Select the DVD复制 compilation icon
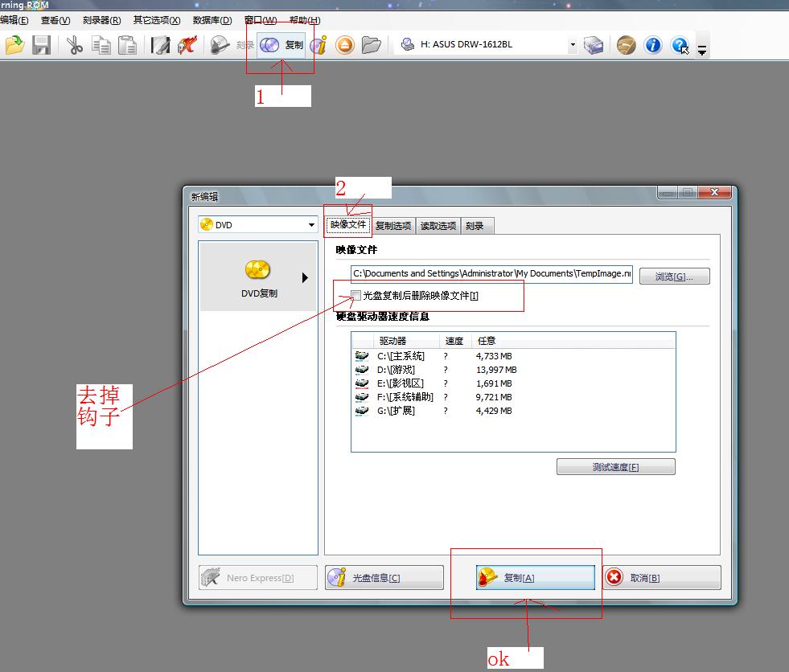 258,277
